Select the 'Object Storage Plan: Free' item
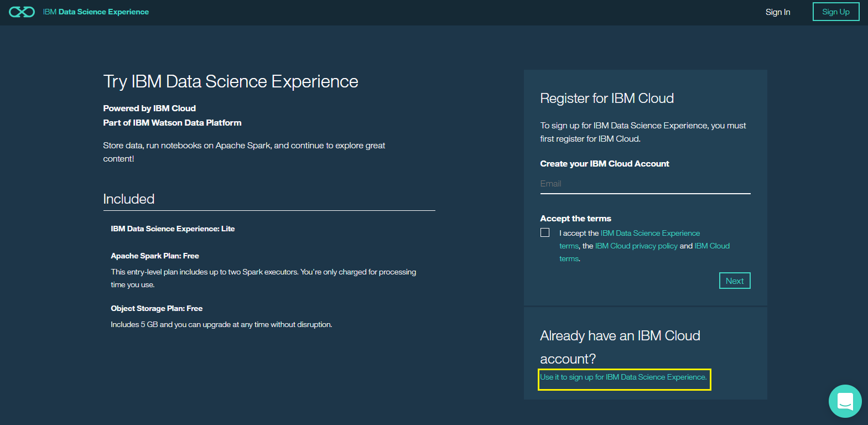 (156, 308)
